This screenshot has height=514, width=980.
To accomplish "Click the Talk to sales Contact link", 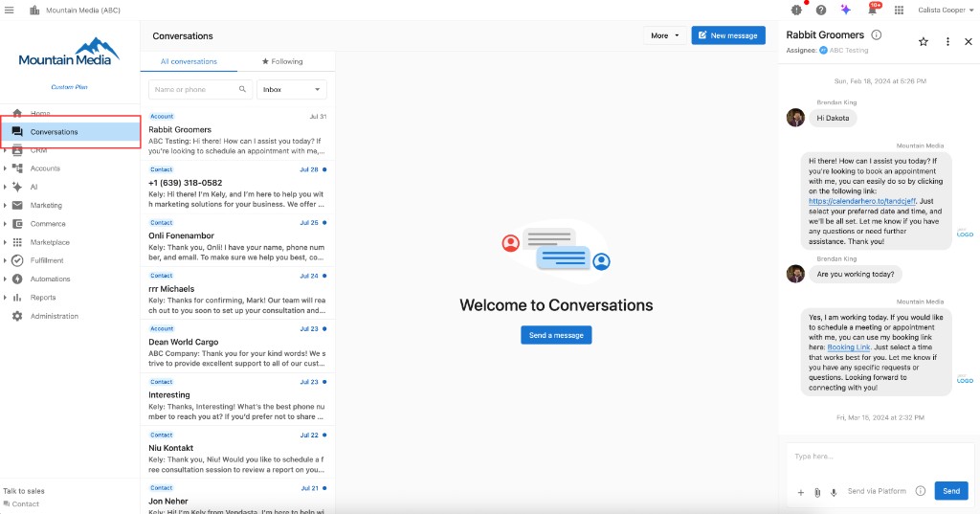I will point(21,504).
